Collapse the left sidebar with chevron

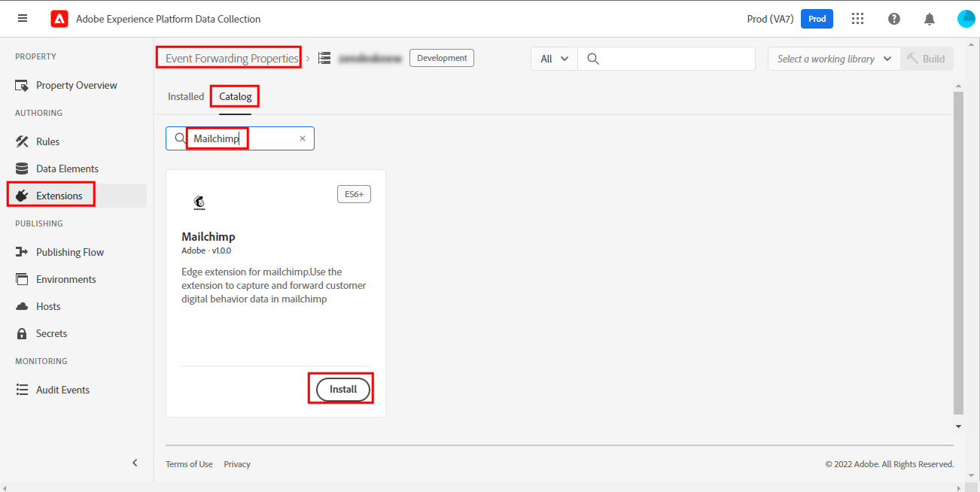point(135,463)
